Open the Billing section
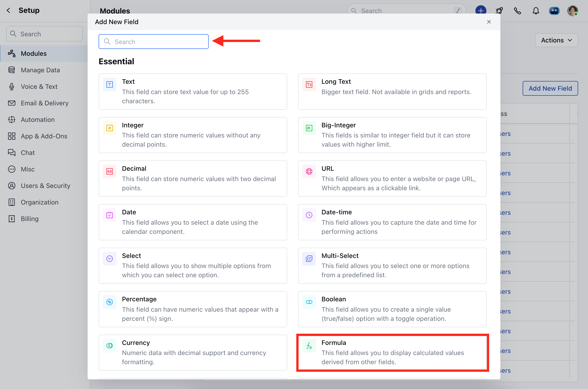 coord(30,218)
